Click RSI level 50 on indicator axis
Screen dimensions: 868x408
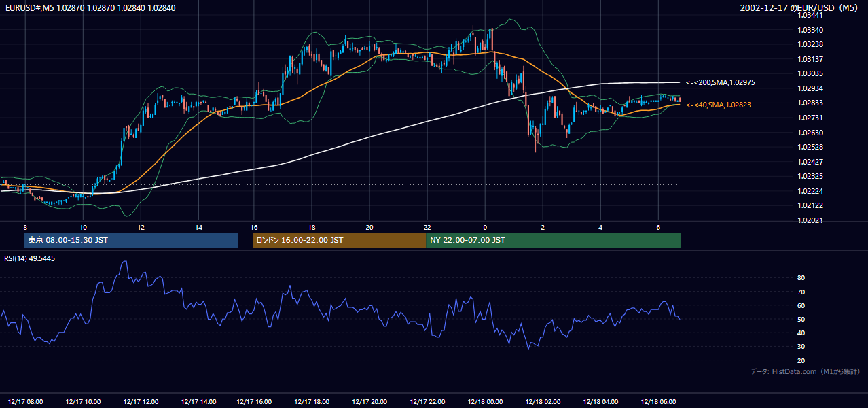tap(801, 319)
